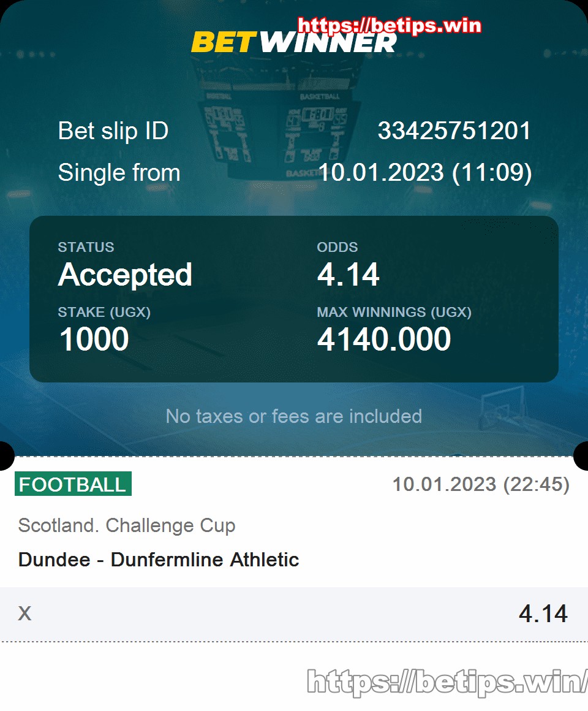The height and width of the screenshot is (711, 588).
Task: Click the No taxes or fees notice
Action: coord(294,416)
